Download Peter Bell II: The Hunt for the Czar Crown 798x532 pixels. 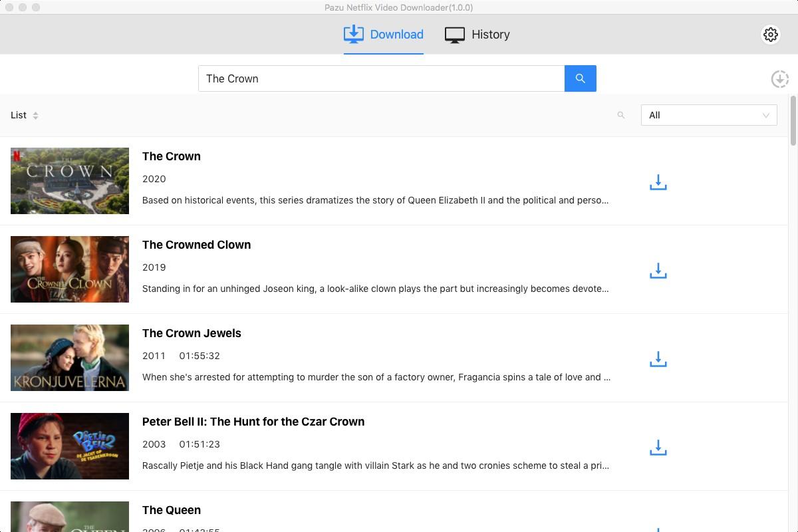(658, 447)
